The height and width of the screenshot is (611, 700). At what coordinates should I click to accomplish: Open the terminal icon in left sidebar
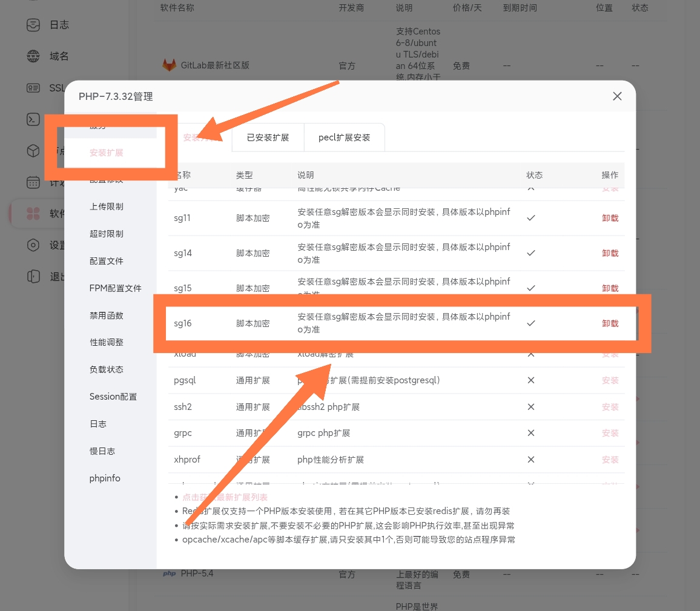click(33, 119)
